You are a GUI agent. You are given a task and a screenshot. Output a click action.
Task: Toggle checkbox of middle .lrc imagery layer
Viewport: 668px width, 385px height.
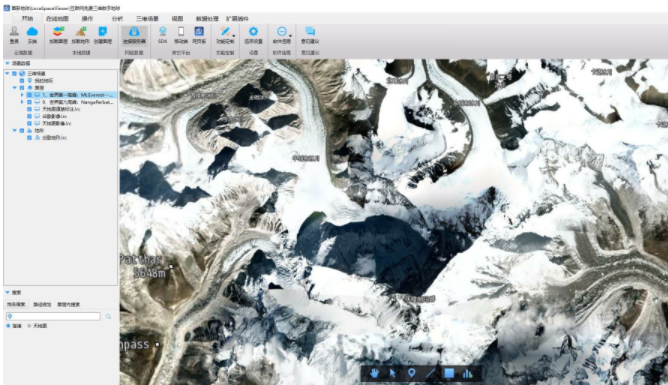29,116
